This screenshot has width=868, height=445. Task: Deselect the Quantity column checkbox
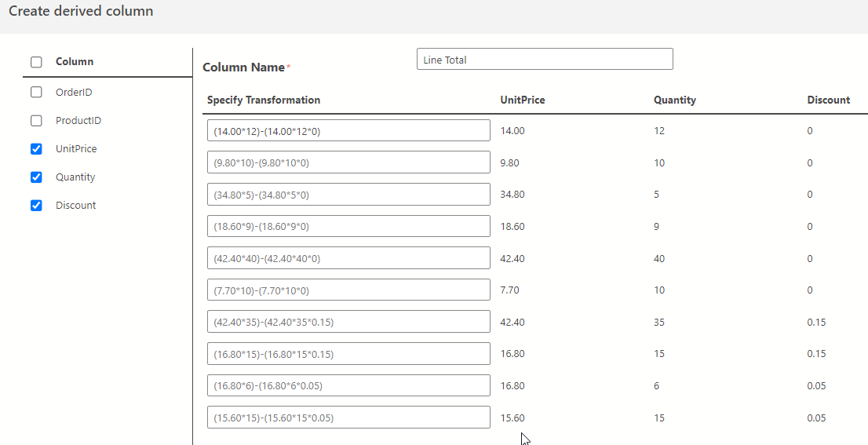[x=36, y=177]
